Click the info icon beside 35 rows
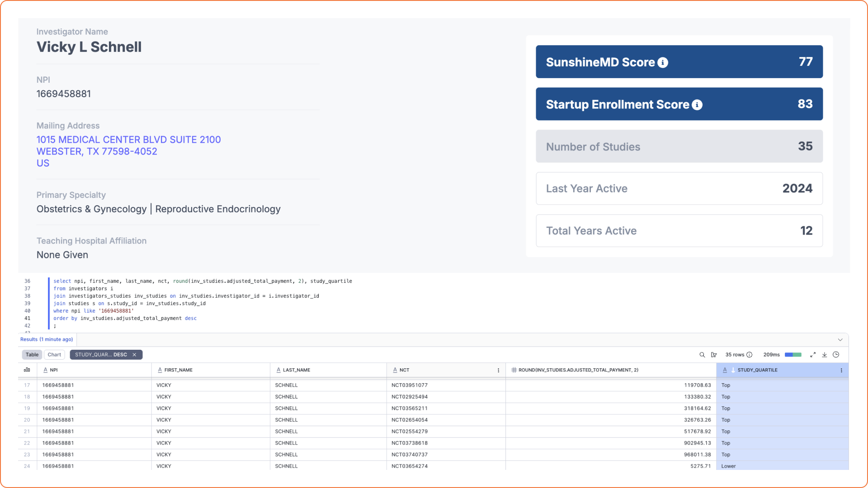 [750, 355]
